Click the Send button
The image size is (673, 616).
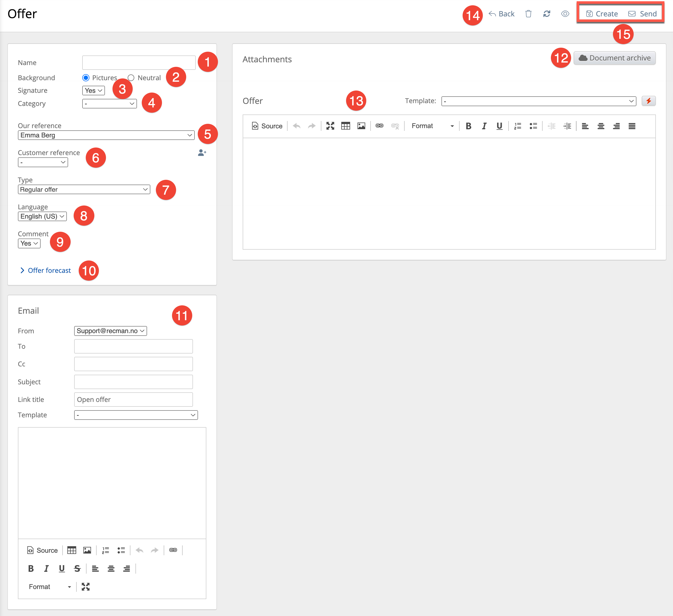point(642,14)
